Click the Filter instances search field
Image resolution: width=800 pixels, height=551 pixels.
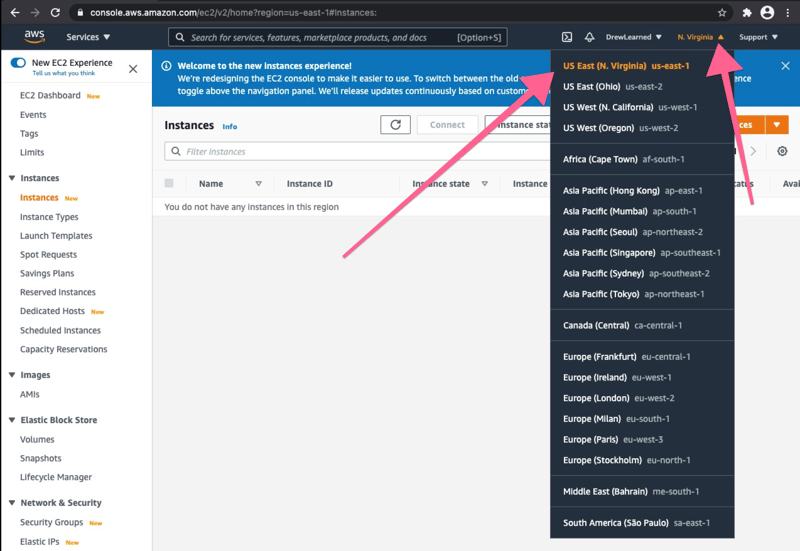point(357,152)
